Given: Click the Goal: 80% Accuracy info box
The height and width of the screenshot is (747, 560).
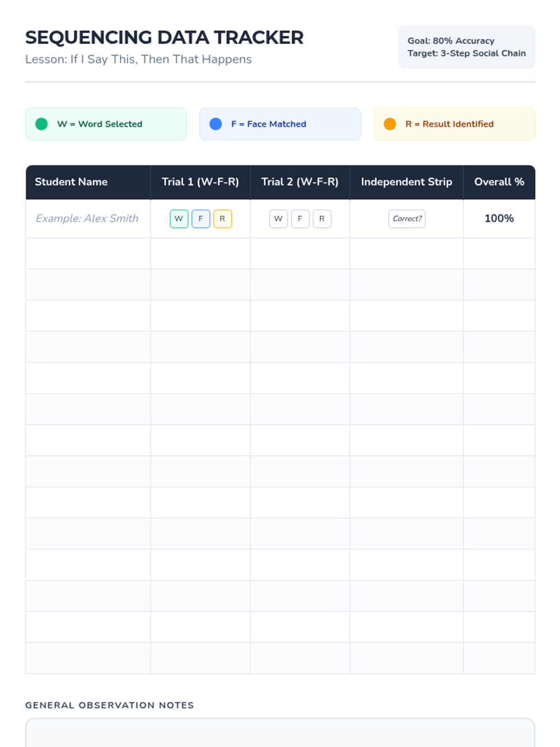Looking at the screenshot, I should [x=467, y=47].
